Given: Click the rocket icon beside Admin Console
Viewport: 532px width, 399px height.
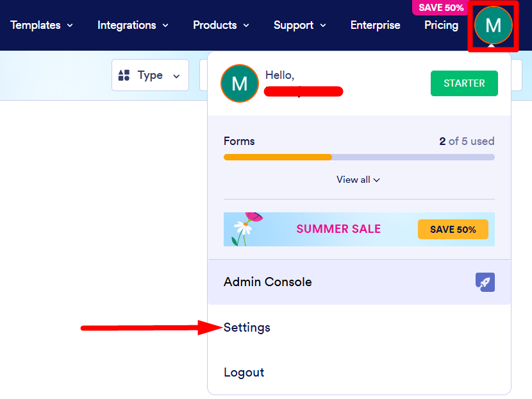Looking at the screenshot, I should click(x=485, y=282).
